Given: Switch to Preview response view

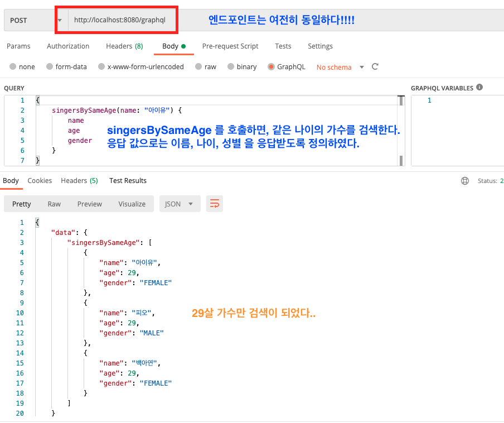Looking at the screenshot, I should pos(89,204).
